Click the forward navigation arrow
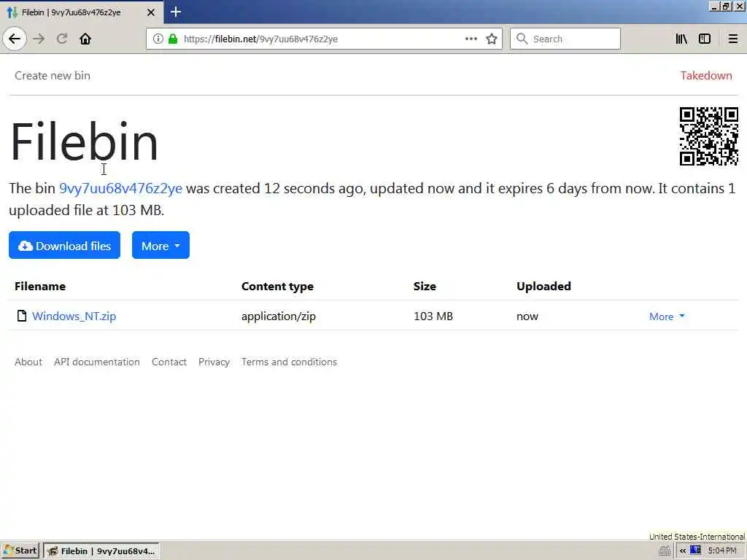The image size is (747, 560). (39, 39)
